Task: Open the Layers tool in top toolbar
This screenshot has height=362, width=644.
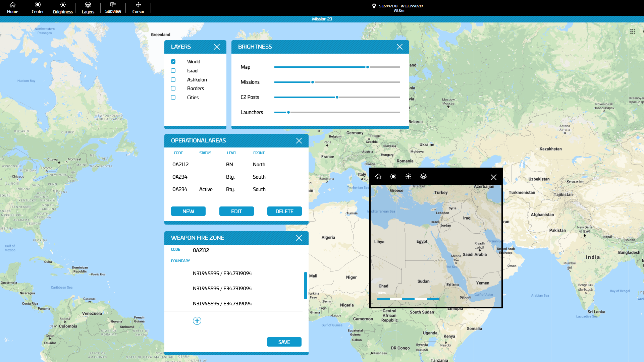Action: pyautogui.click(x=88, y=8)
